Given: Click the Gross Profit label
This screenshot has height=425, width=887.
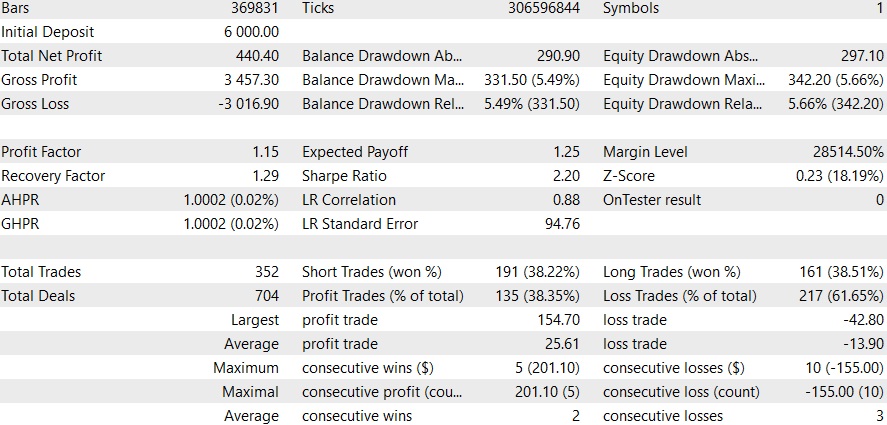Looking at the screenshot, I should click(x=39, y=80).
